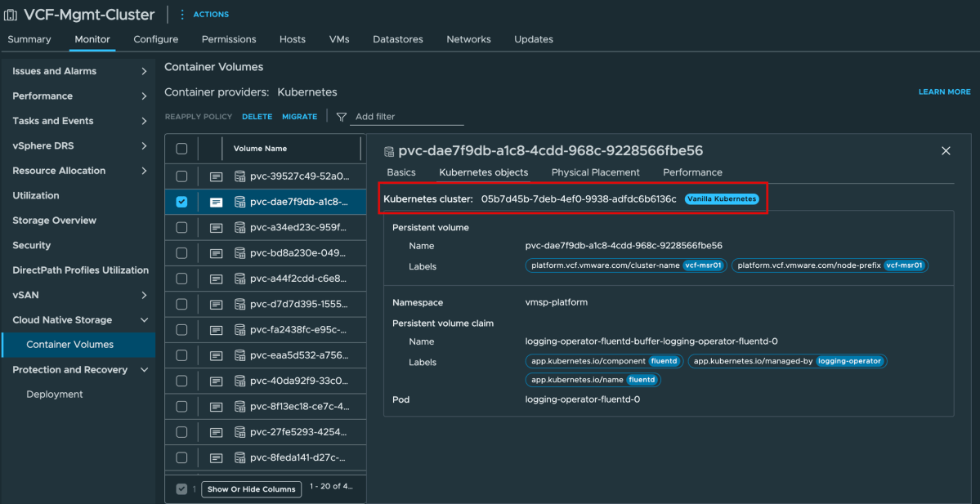The height and width of the screenshot is (504, 980).
Task: Click the REAPPLY POLICY action
Action: (x=198, y=117)
